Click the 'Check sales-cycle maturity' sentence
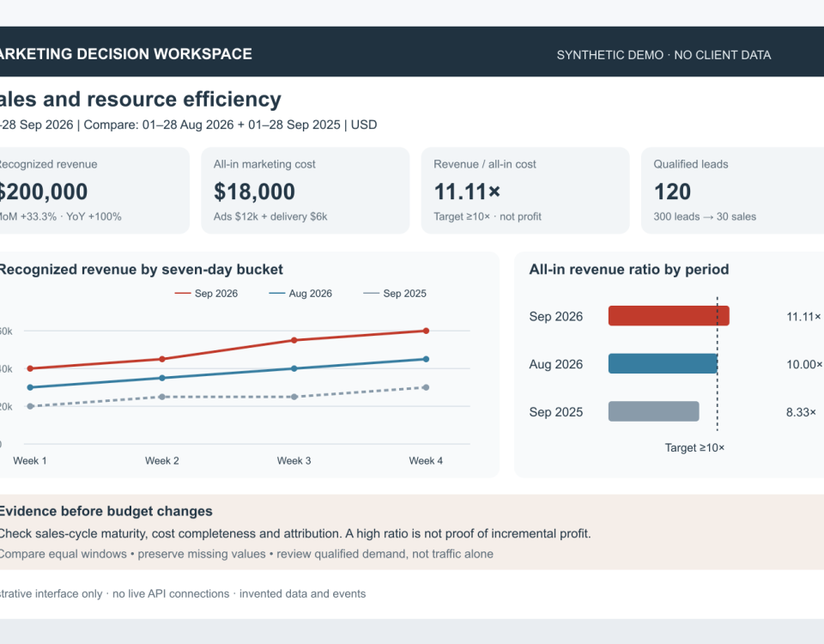 coord(294,533)
